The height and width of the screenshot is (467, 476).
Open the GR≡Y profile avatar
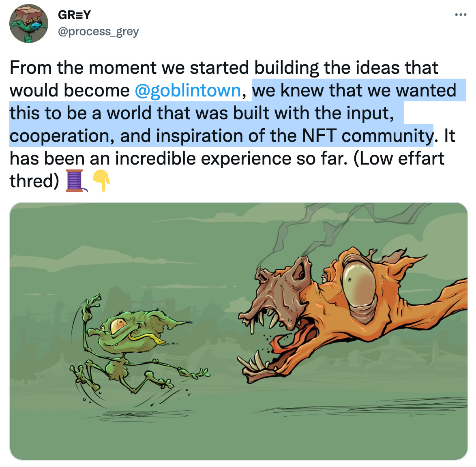click(29, 24)
